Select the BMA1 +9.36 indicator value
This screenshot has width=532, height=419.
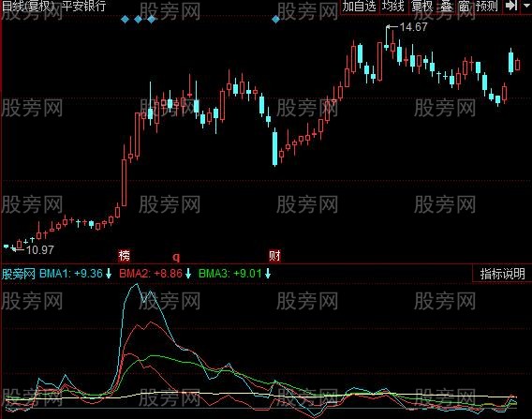coord(71,274)
